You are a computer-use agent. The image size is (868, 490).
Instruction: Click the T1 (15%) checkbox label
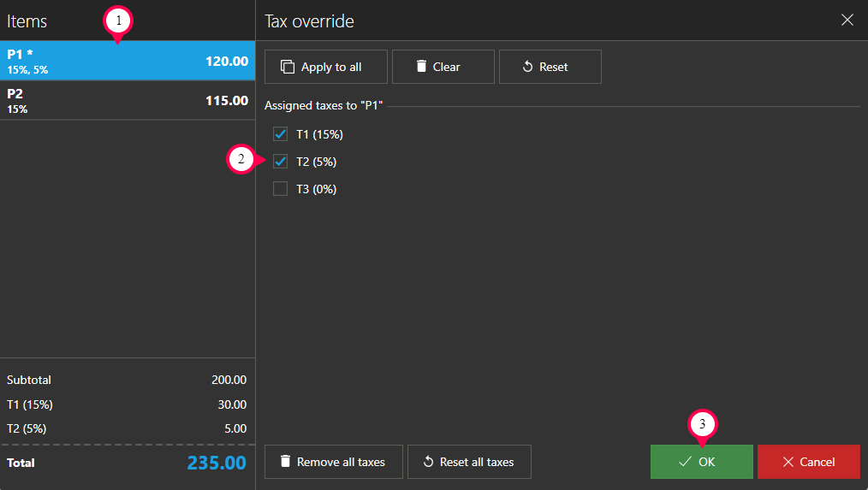point(319,134)
